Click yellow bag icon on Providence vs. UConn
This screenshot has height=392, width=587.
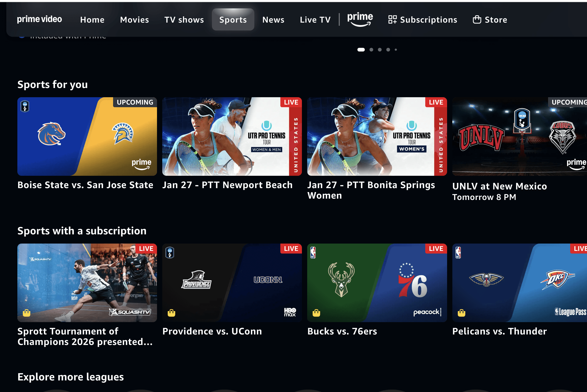tap(171, 313)
